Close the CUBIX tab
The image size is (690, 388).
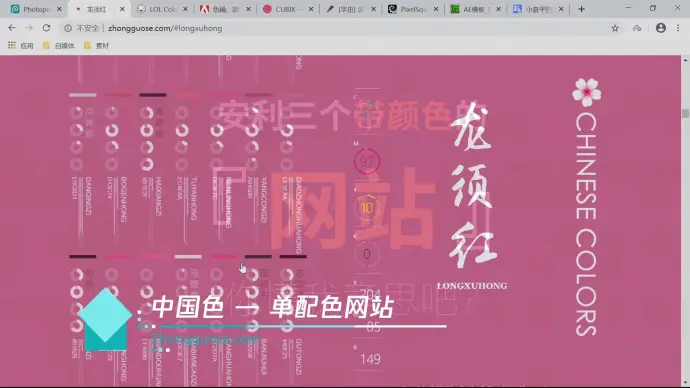311,9
